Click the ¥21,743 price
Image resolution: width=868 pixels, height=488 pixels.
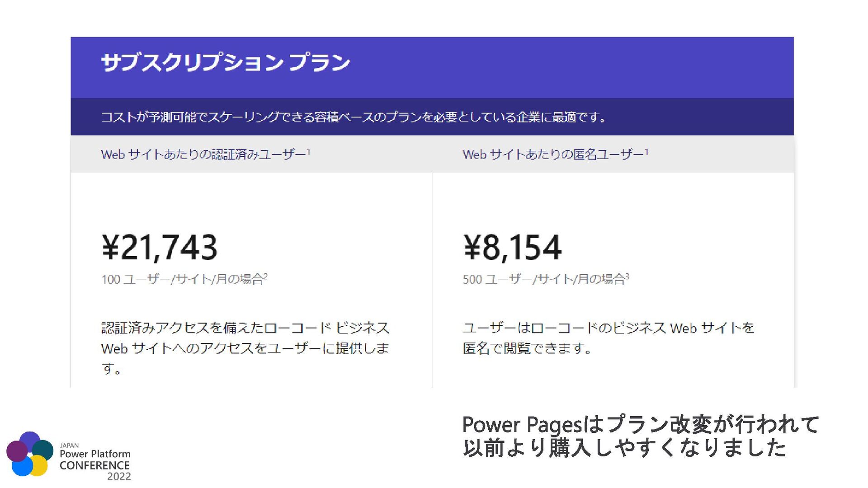[x=160, y=248]
